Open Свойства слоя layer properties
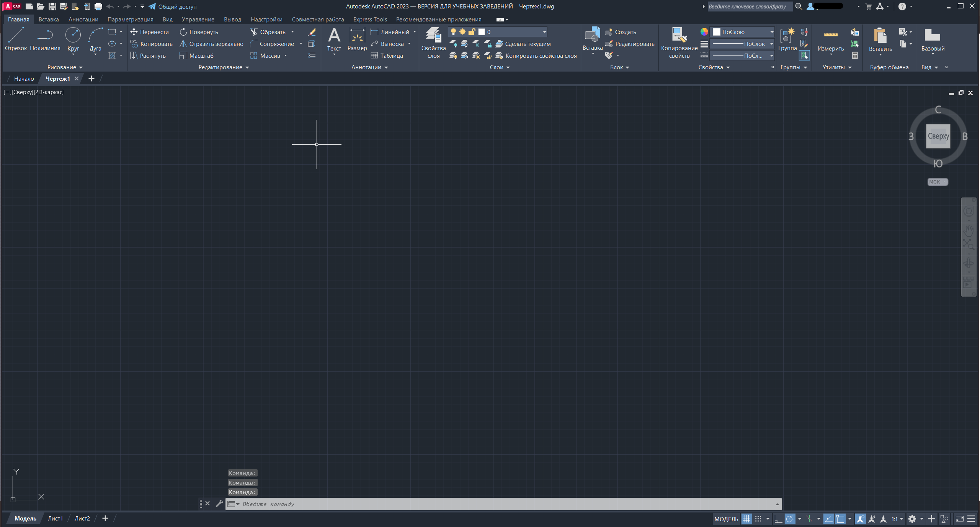This screenshot has width=980, height=527. point(433,42)
